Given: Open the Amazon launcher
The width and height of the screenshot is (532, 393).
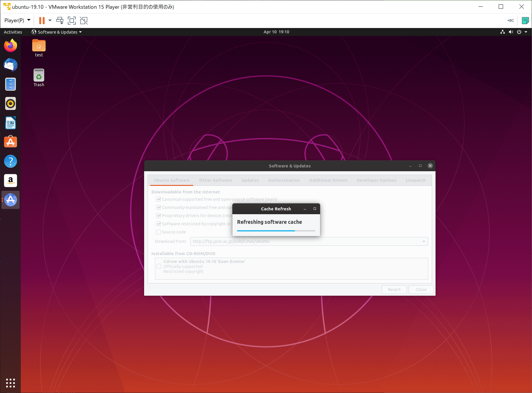Looking at the screenshot, I should pyautogui.click(x=11, y=181).
